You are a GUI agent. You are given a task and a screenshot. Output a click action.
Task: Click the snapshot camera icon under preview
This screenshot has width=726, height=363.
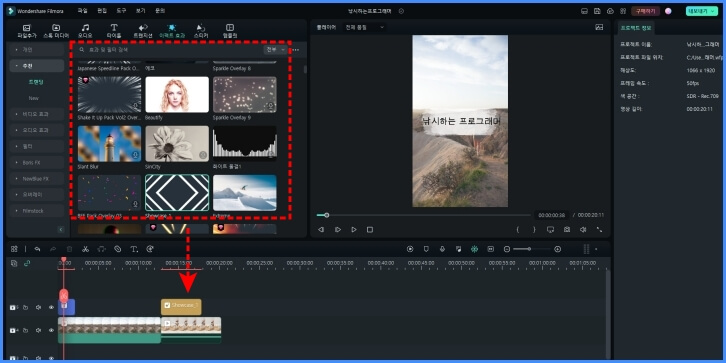567,230
